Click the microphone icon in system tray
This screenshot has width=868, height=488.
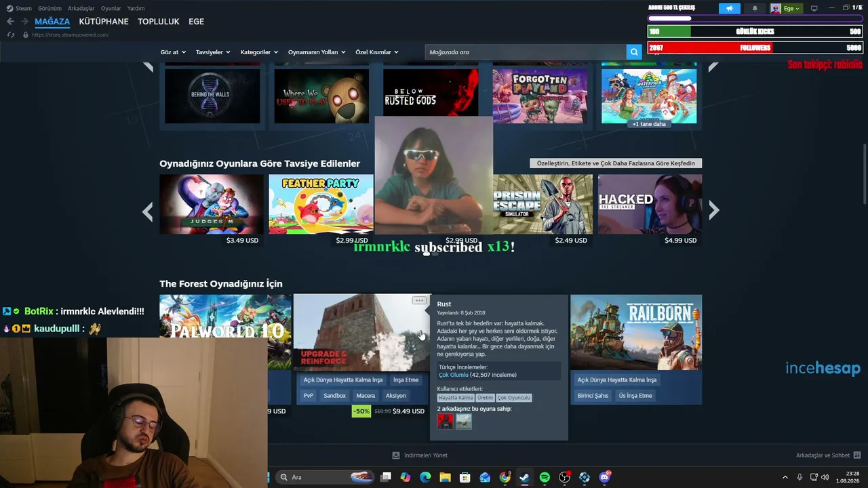(800, 477)
